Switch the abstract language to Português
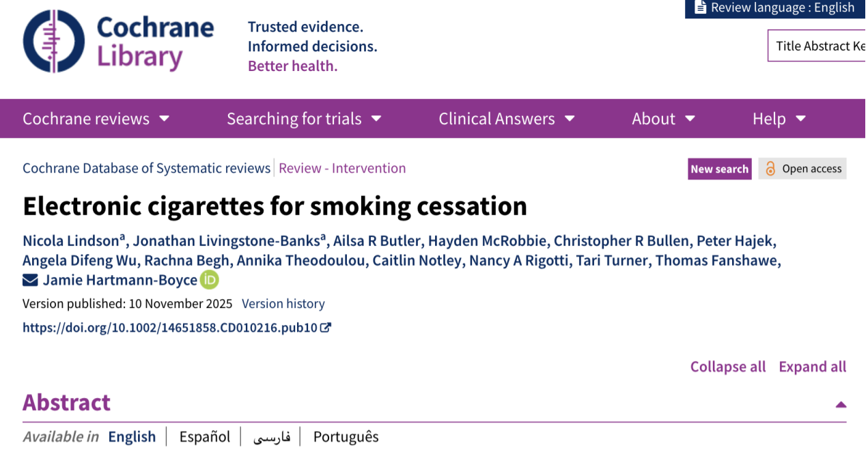The width and height of the screenshot is (868, 469). coord(346,437)
